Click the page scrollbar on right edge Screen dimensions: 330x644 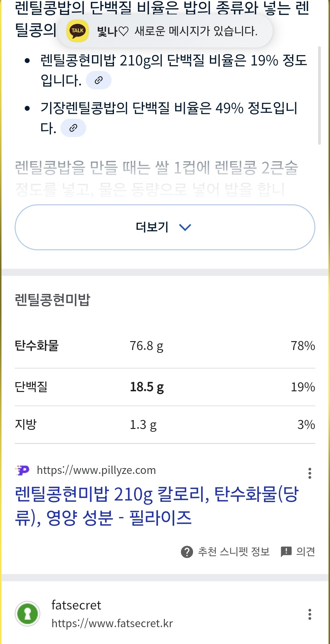point(319,95)
